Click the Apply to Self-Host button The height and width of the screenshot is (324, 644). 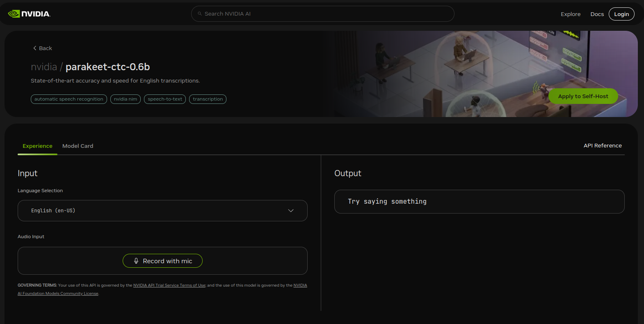point(583,96)
